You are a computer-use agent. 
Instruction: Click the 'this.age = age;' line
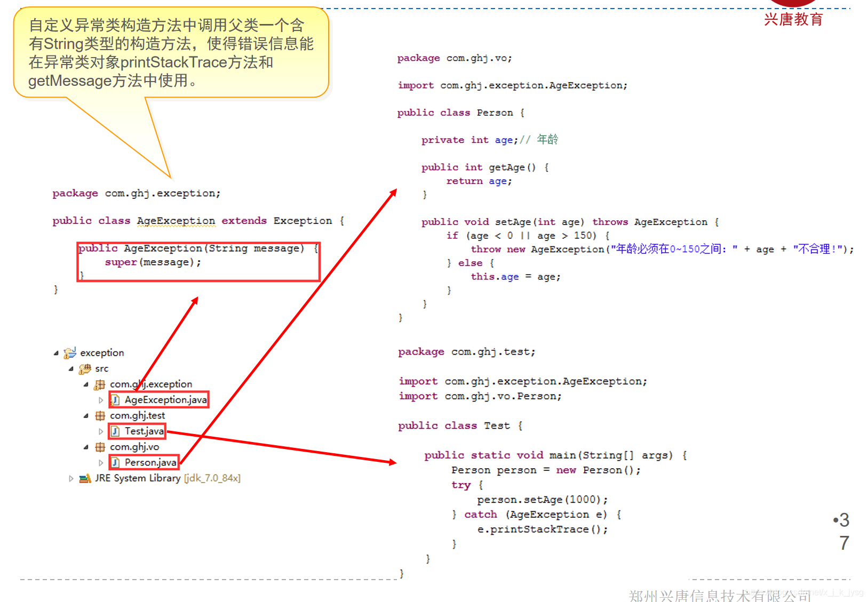point(515,277)
